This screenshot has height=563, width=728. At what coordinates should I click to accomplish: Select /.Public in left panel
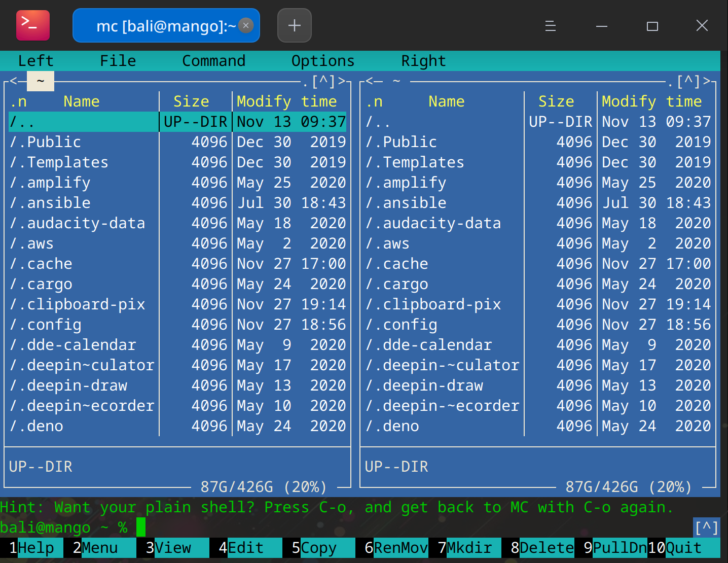point(177,142)
